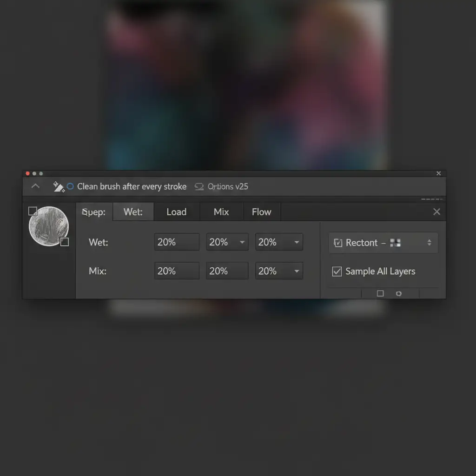The height and width of the screenshot is (476, 476).
Task: Click the mixer brush cleaning icon
Action: (x=59, y=186)
